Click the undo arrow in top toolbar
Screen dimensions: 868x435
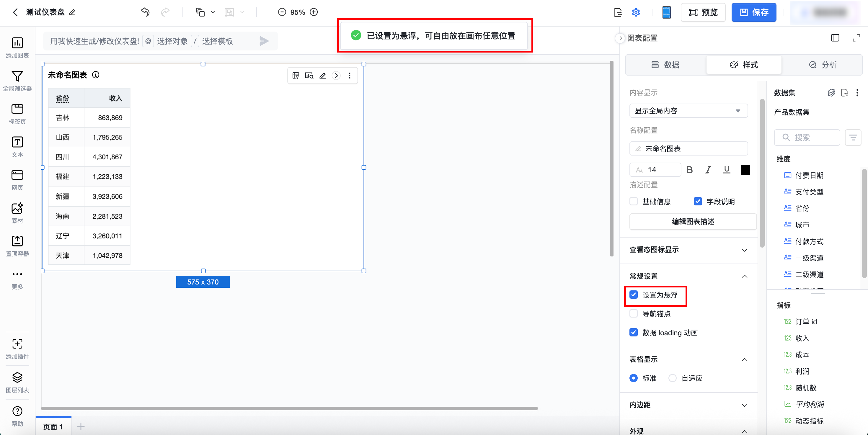pos(145,12)
